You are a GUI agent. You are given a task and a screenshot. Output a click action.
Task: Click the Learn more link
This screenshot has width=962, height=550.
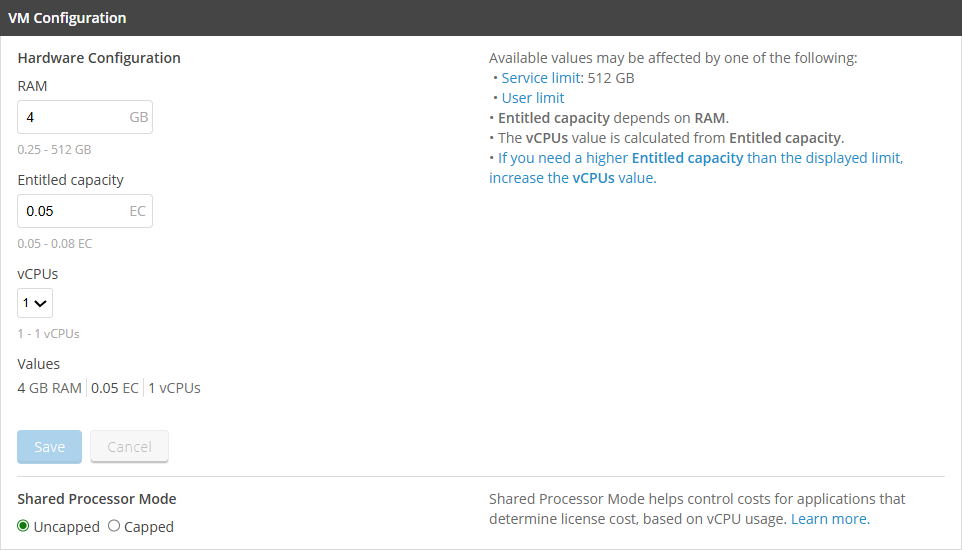click(829, 519)
